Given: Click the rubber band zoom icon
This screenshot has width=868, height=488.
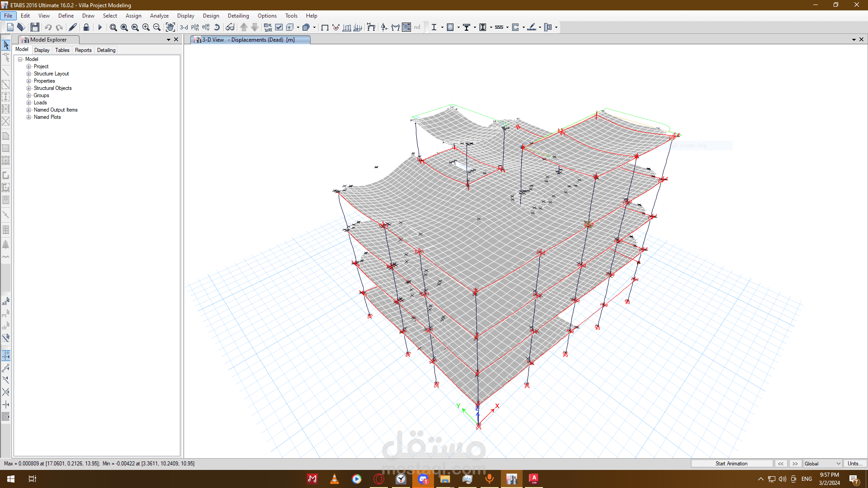Looking at the screenshot, I should point(113,27).
